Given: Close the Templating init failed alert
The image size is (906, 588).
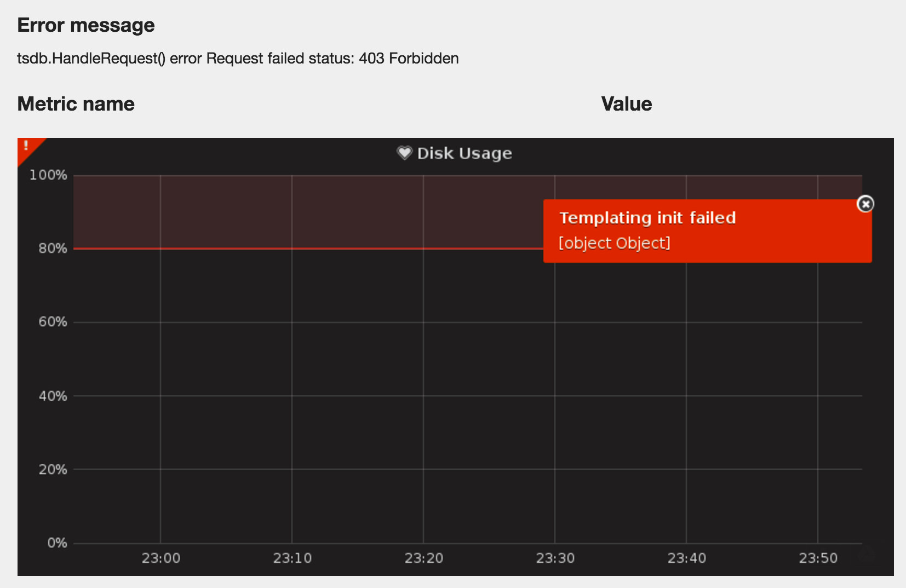Looking at the screenshot, I should pos(865,204).
